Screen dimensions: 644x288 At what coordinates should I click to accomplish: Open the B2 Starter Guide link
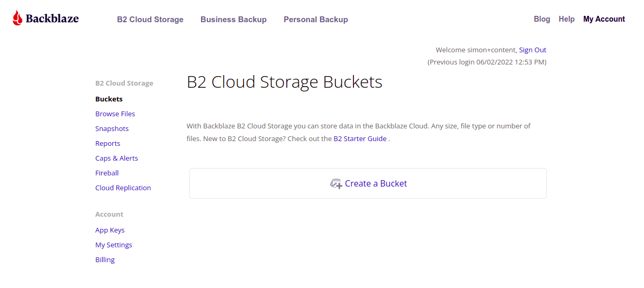(x=360, y=138)
